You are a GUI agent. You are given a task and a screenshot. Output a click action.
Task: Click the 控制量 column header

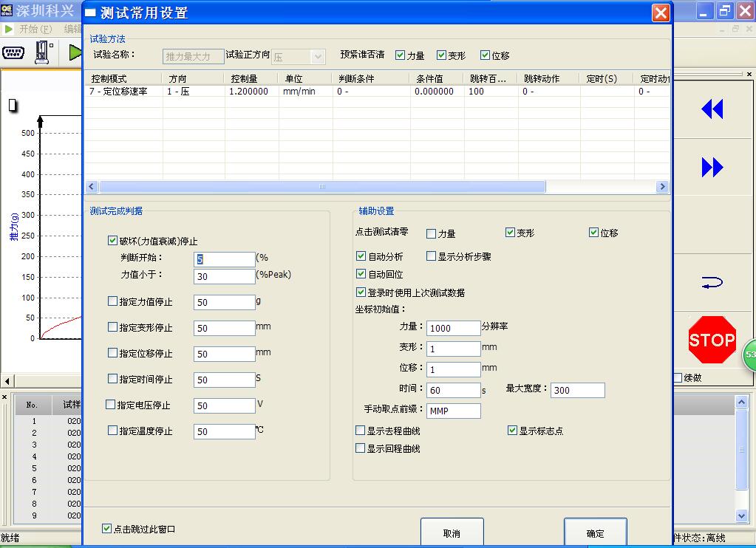tap(251, 78)
